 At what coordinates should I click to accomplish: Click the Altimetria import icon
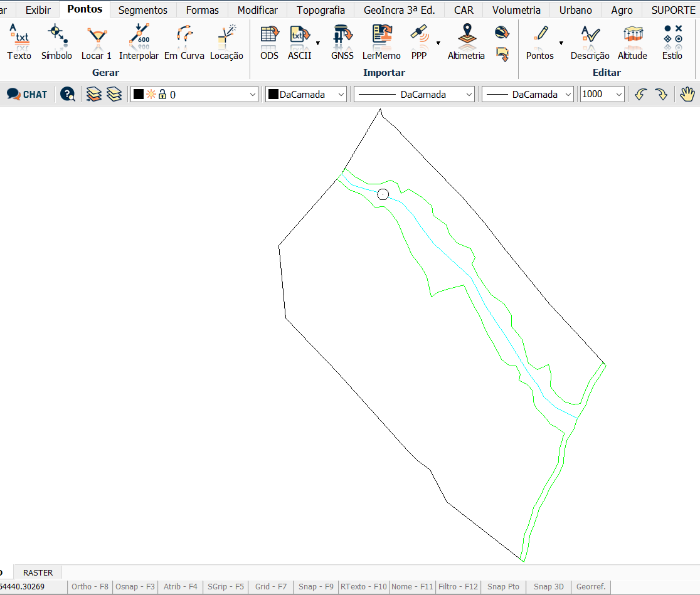(x=466, y=41)
